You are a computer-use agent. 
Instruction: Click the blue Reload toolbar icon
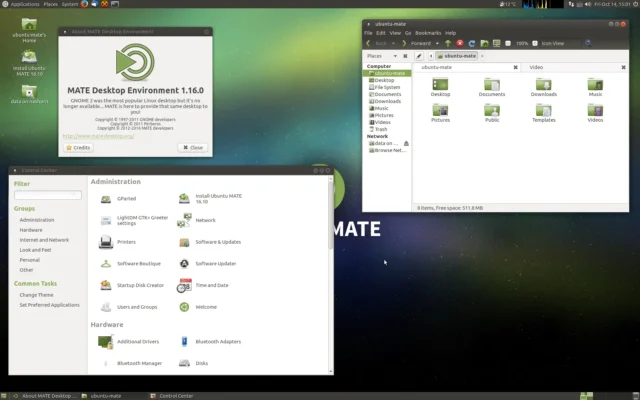coord(472,43)
